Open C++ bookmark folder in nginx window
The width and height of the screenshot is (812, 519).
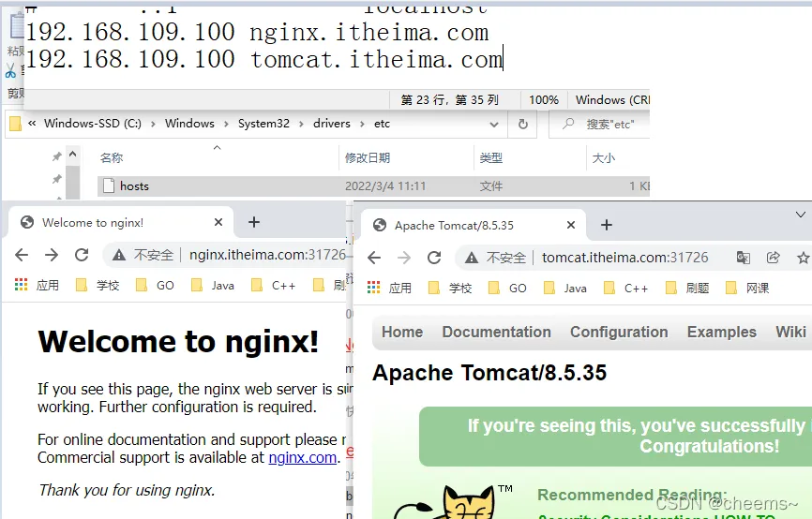[273, 285]
